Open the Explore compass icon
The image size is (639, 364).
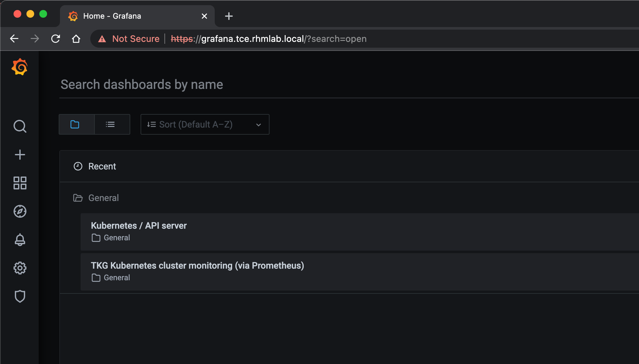[x=20, y=211]
